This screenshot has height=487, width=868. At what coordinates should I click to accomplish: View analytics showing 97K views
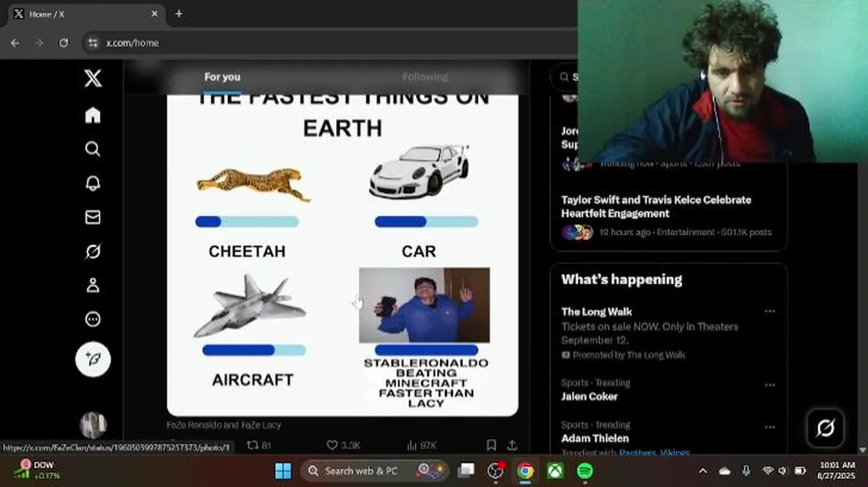click(x=421, y=445)
